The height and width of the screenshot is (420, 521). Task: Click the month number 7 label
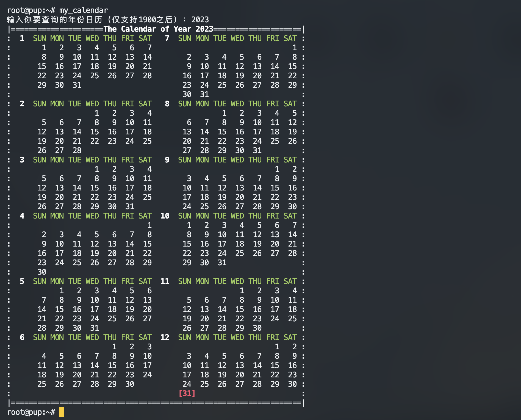(167, 38)
